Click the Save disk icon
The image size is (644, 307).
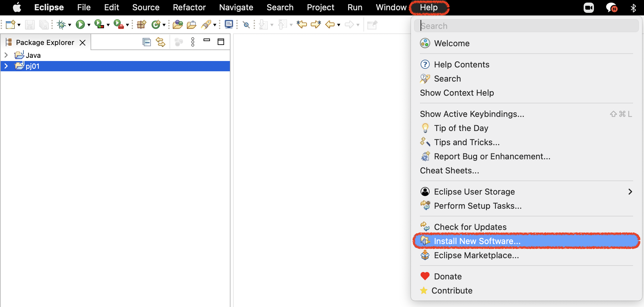tap(30, 24)
